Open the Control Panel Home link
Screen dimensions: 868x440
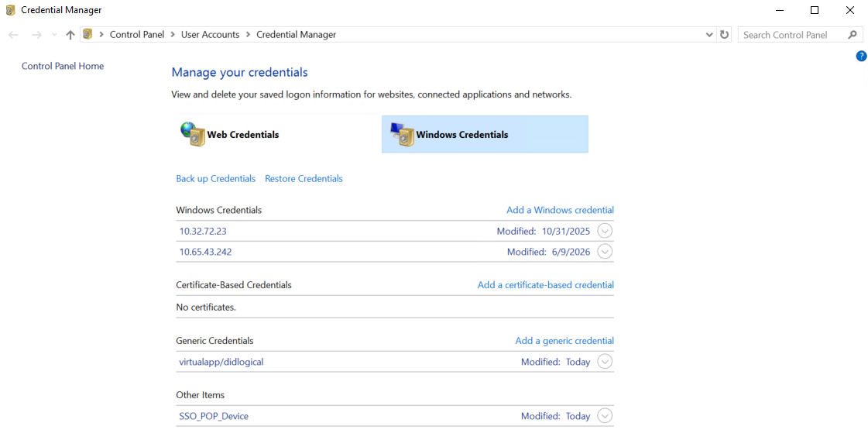tap(63, 66)
